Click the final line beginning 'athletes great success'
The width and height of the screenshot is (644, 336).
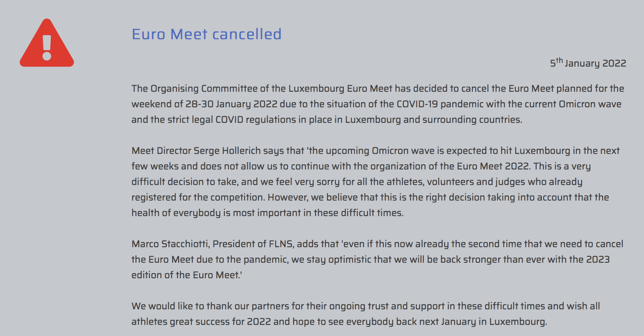click(339, 322)
